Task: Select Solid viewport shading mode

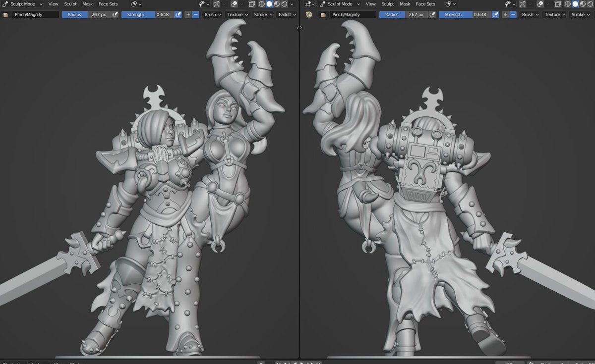Action: [269, 4]
